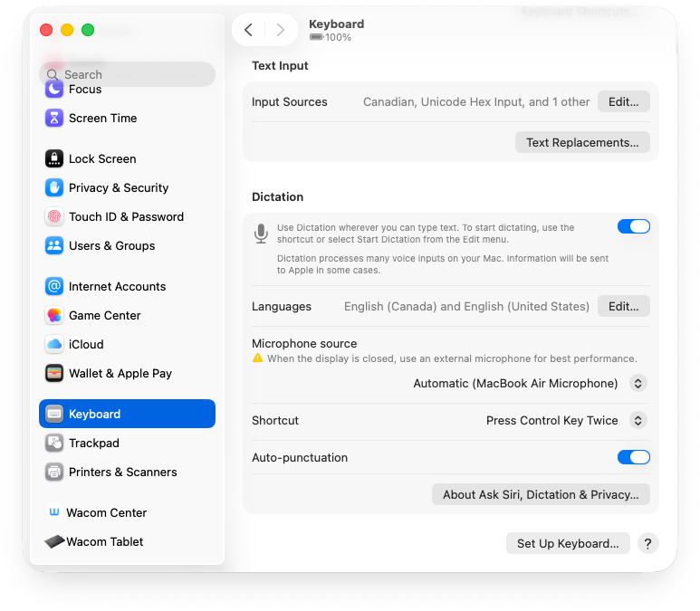Open Privacy & Security settings pane
700x611 pixels.
click(127, 187)
